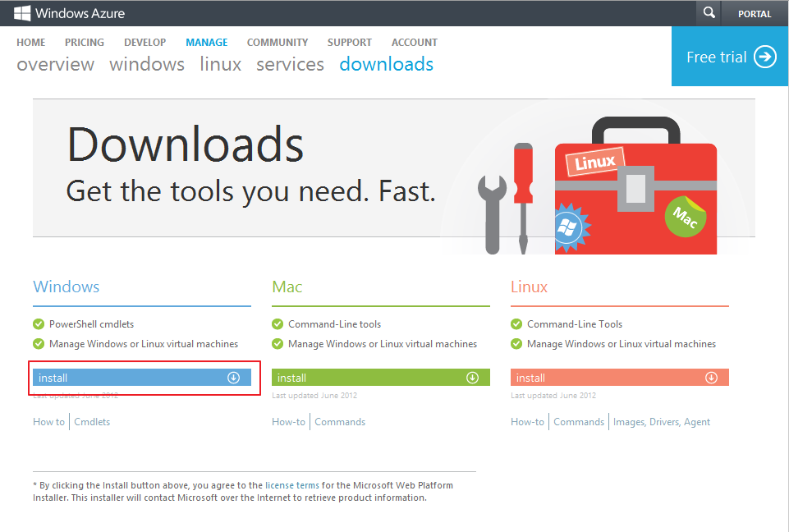Open the ACCOUNT menu

[414, 42]
